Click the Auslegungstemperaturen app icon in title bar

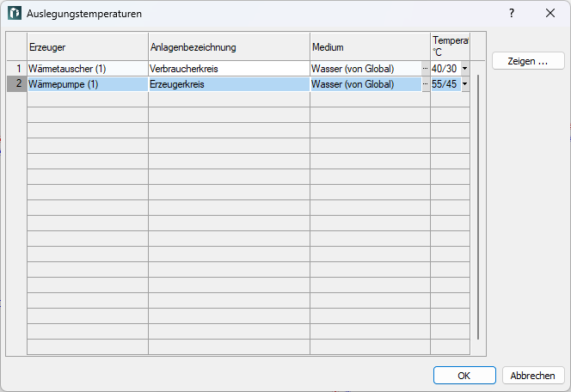pos(15,13)
